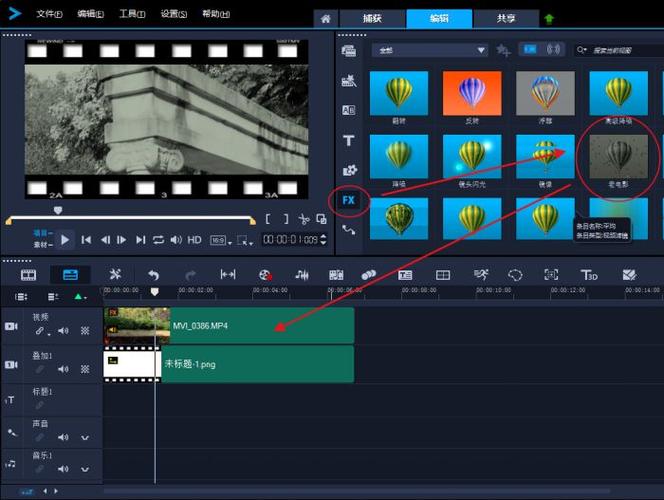Open the Path motion library icon
Image resolution: width=664 pixels, height=500 pixels.
pos(349,230)
